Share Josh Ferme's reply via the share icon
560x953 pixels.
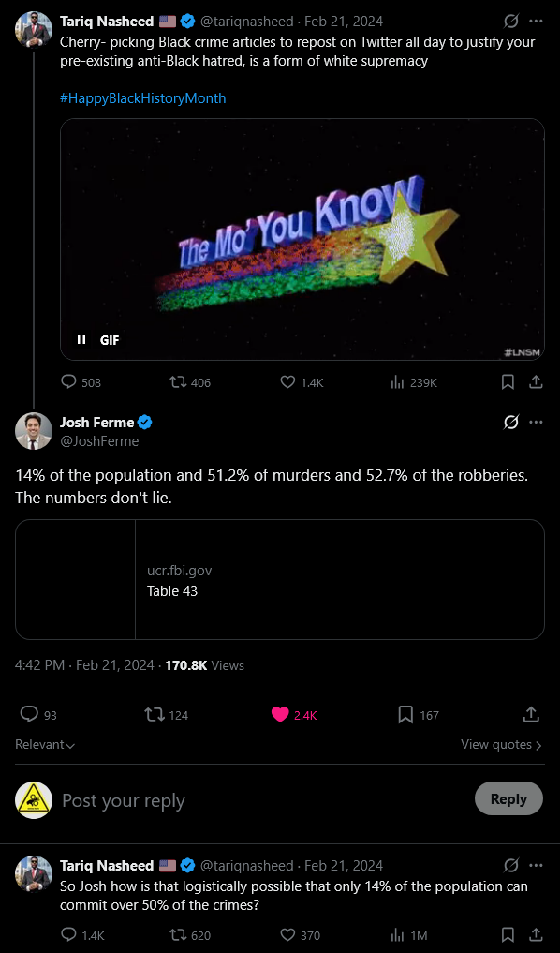coord(530,714)
